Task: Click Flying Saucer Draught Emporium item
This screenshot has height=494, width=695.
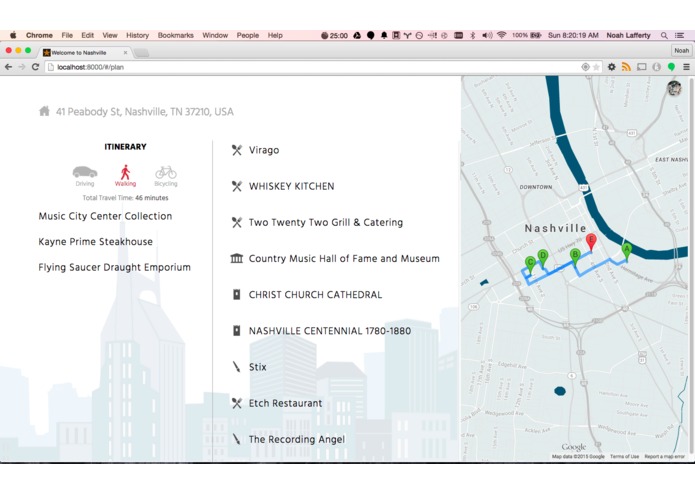Action: click(114, 267)
